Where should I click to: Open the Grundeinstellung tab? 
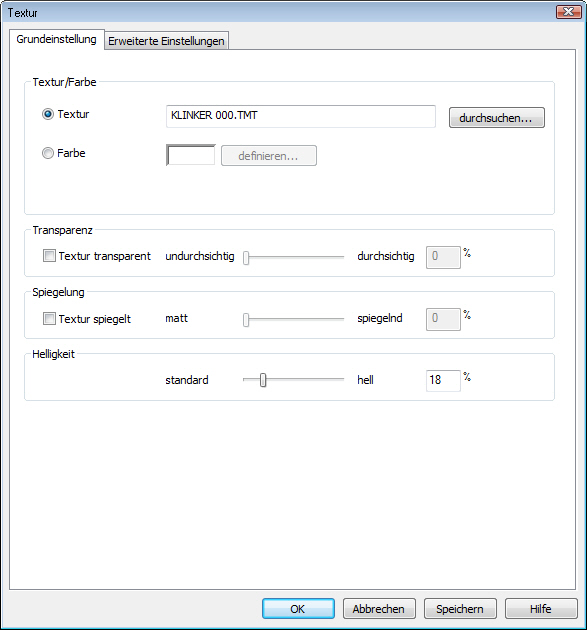tap(56, 39)
